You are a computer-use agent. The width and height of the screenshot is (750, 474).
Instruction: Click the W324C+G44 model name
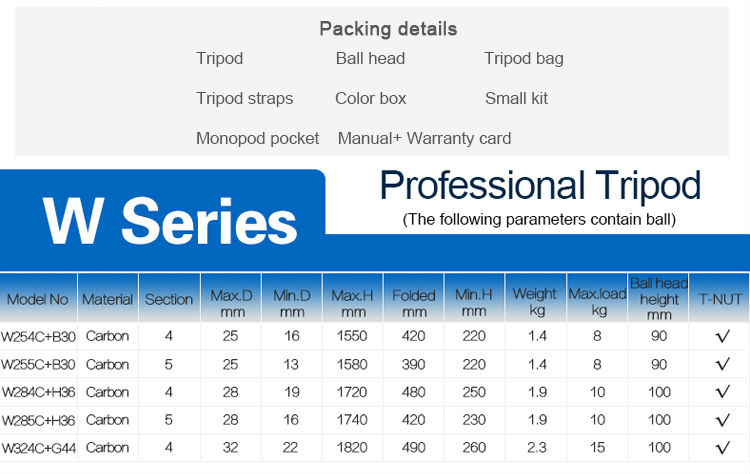(37, 449)
